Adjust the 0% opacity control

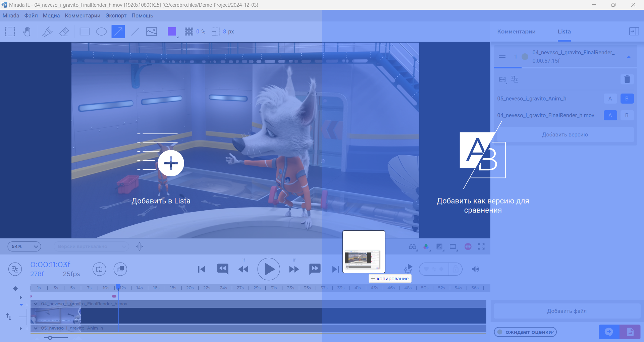click(x=195, y=32)
